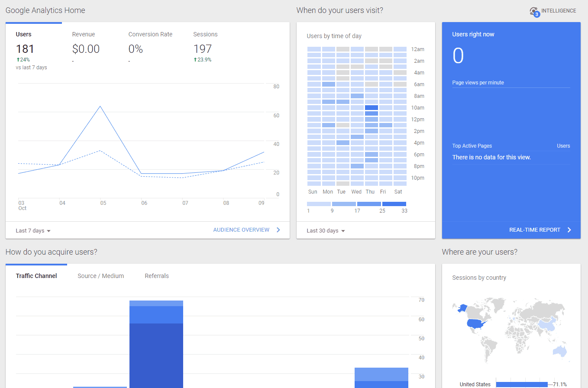588x388 pixels.
Task: Click the 'Where are your users?' heading
Action: [479, 252]
